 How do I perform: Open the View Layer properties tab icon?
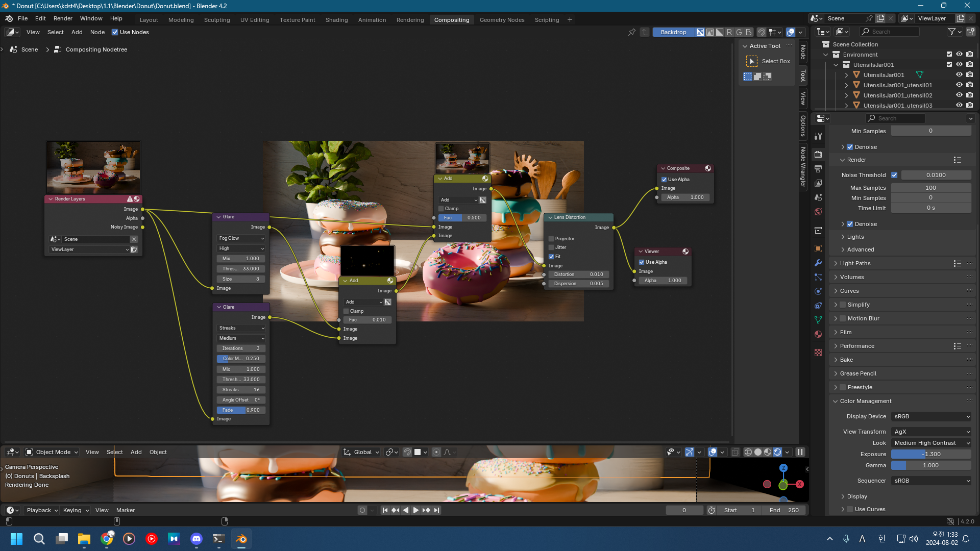tap(818, 183)
